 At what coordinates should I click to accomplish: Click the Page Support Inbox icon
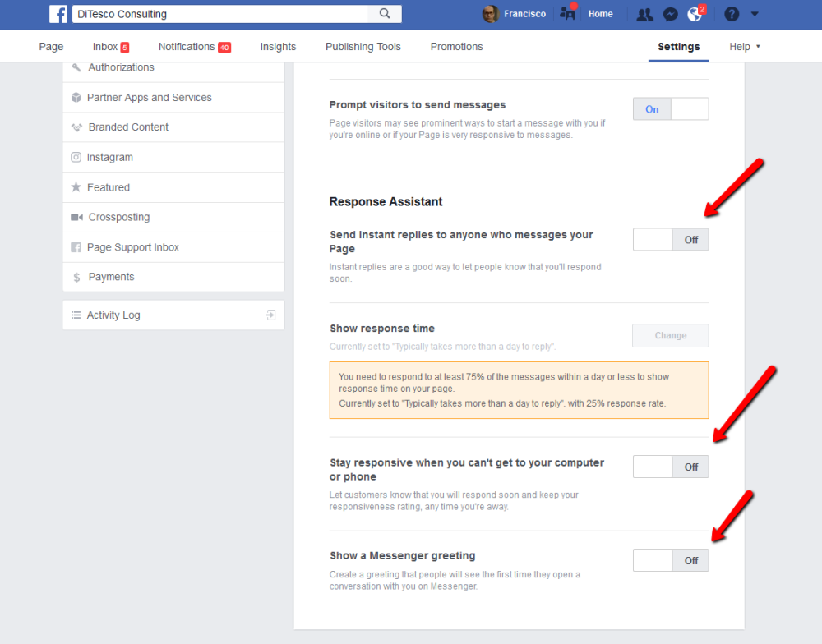click(76, 247)
